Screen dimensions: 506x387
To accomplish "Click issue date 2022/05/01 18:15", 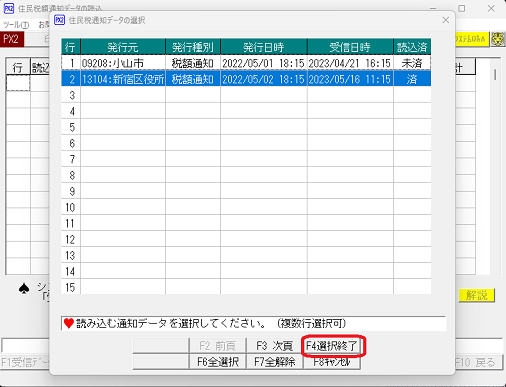I will point(263,63).
